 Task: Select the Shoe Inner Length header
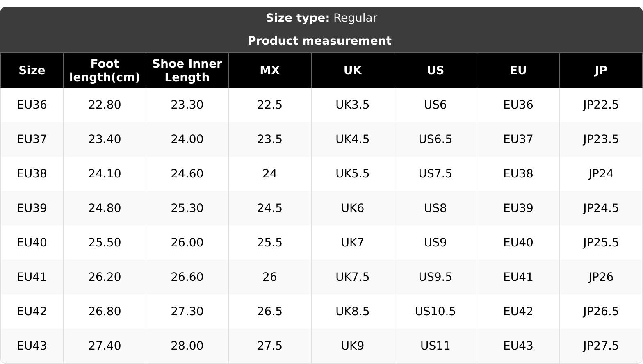187,71
